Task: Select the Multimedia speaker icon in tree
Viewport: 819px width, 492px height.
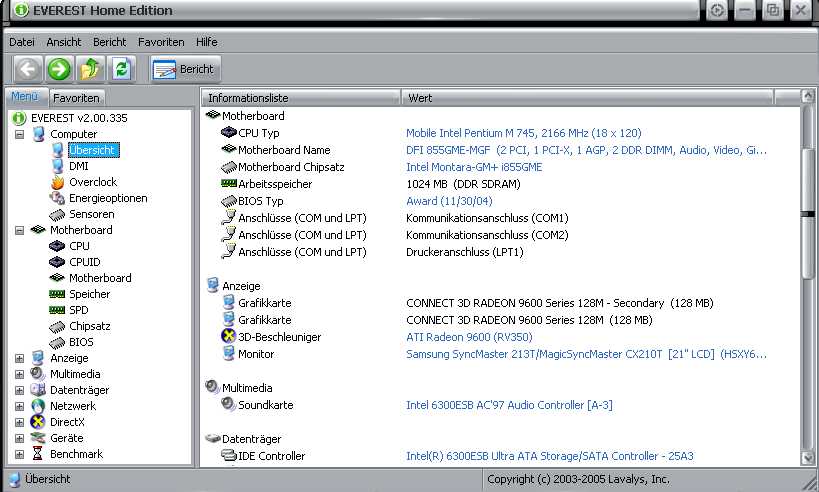Action: [x=38, y=374]
